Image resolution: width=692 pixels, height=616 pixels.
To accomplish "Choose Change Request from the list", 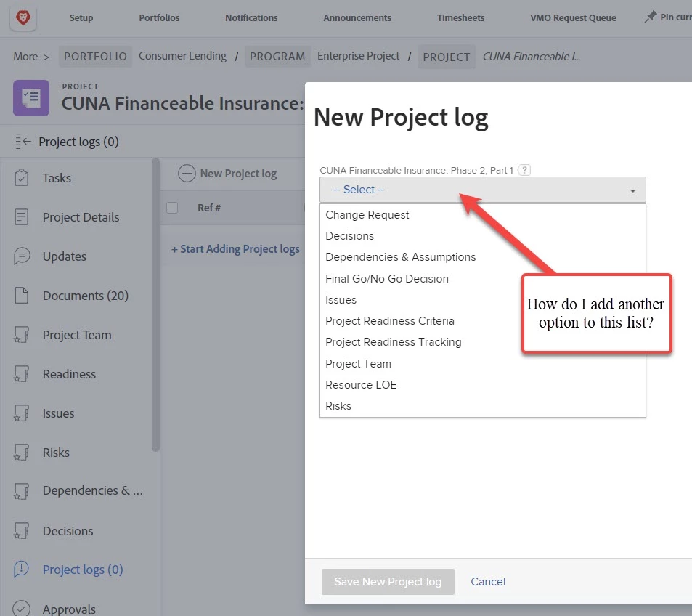I will 367,215.
